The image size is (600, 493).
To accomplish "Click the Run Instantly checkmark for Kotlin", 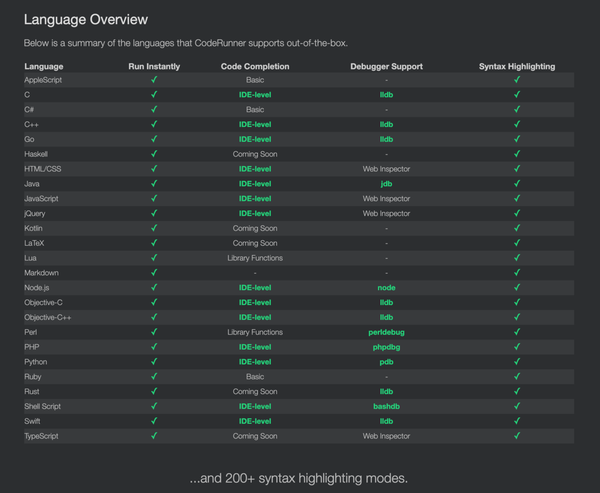I will [154, 228].
